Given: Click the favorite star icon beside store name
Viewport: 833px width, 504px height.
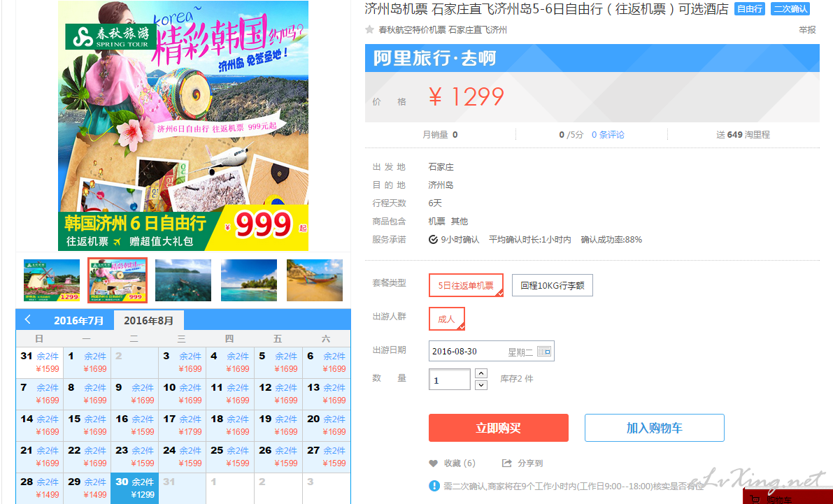Looking at the screenshot, I should (x=370, y=30).
